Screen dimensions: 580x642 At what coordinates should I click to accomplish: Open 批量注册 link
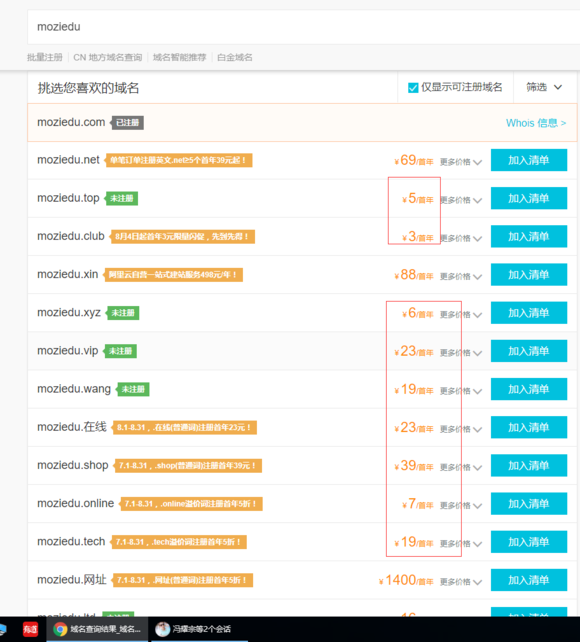coord(45,57)
